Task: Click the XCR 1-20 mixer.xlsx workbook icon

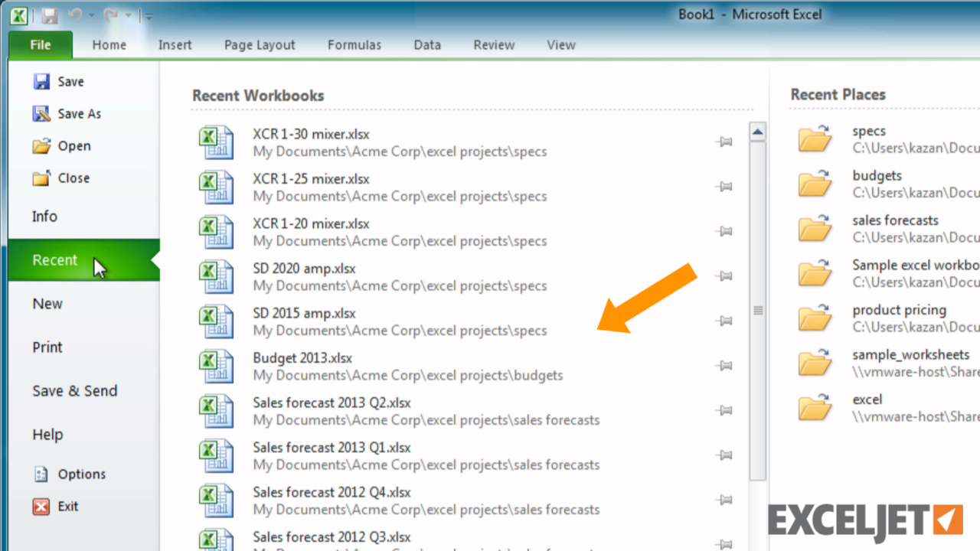Action: point(215,233)
